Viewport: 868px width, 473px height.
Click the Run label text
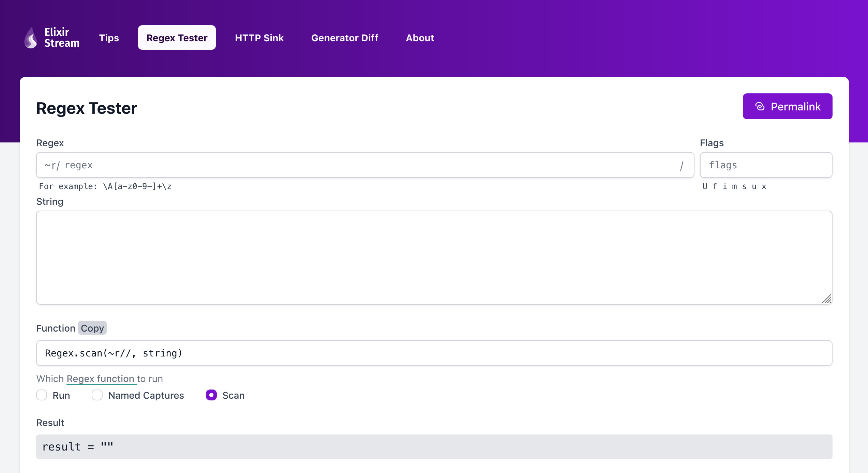[x=61, y=395]
